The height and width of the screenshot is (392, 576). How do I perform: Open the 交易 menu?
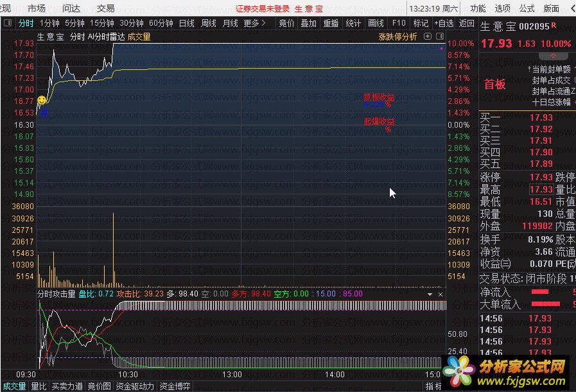click(105, 8)
